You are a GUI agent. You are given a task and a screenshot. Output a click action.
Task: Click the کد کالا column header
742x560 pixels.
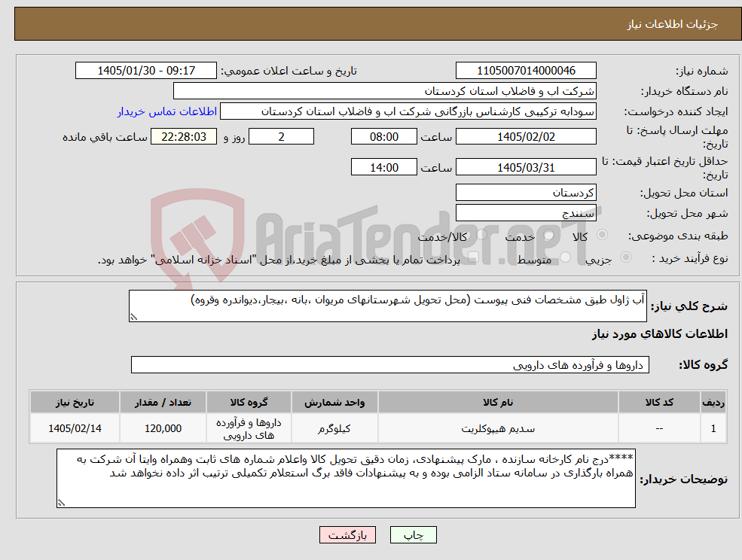coord(659,402)
